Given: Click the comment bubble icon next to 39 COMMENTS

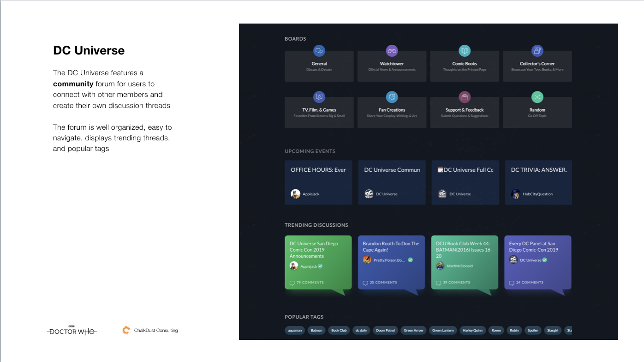Looking at the screenshot, I should (x=438, y=283).
